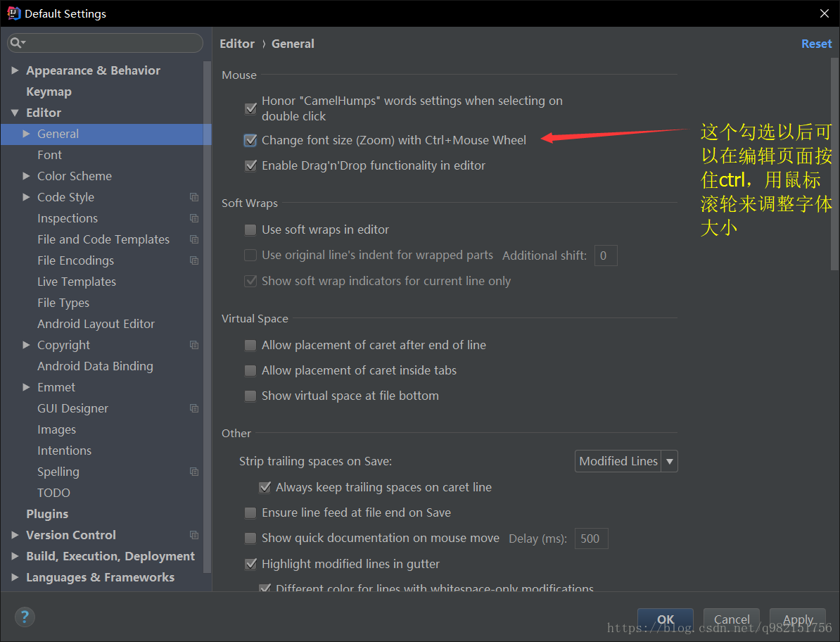This screenshot has width=840, height=642.
Task: Expand the Version Control arrow
Action: click(x=15, y=535)
